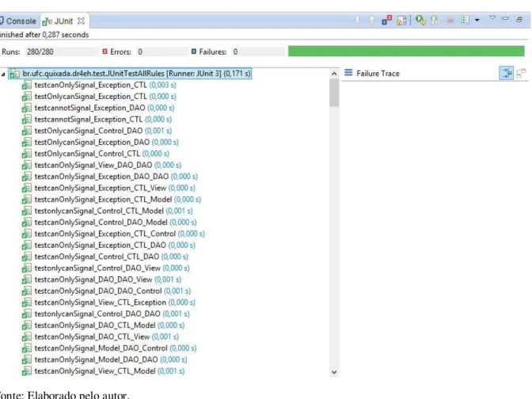The image size is (532, 399).
Task: Select testcannotSignal_Exception_DAO test entry
Action: pos(89,108)
